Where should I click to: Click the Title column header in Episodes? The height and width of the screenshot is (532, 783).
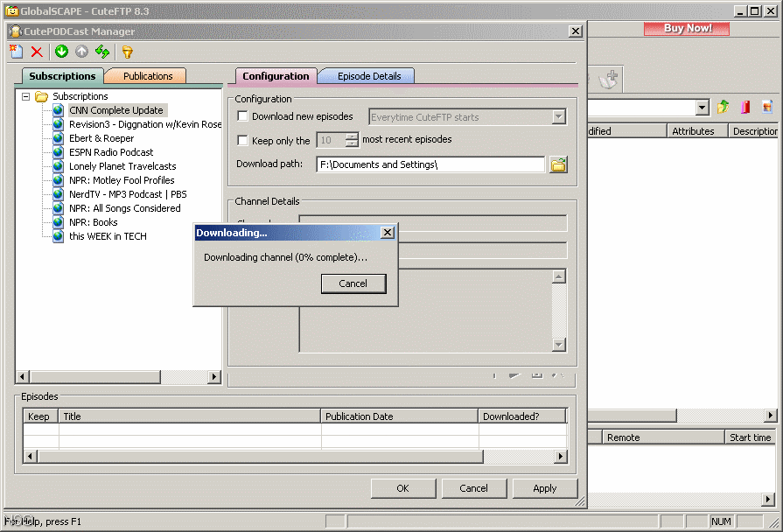pos(190,416)
